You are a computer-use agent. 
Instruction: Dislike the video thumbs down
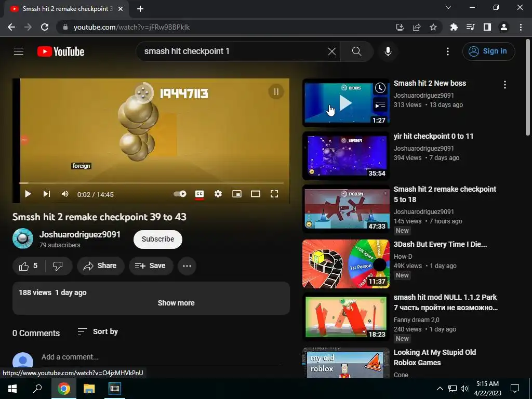[58, 265]
